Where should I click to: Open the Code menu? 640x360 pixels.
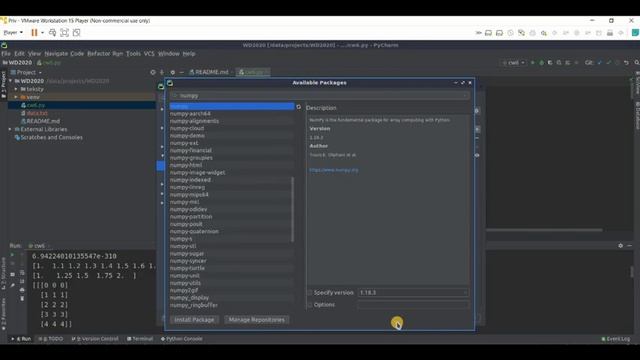pyautogui.click(x=77, y=53)
